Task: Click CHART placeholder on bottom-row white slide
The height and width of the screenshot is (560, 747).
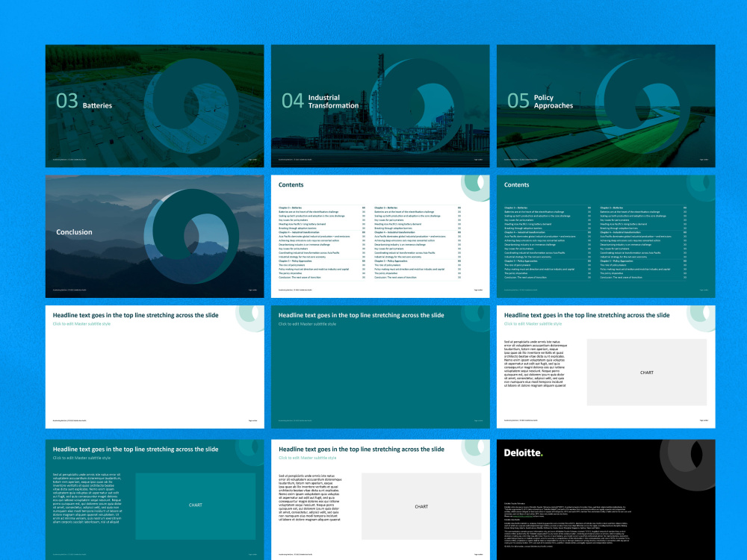Action: 421,506
